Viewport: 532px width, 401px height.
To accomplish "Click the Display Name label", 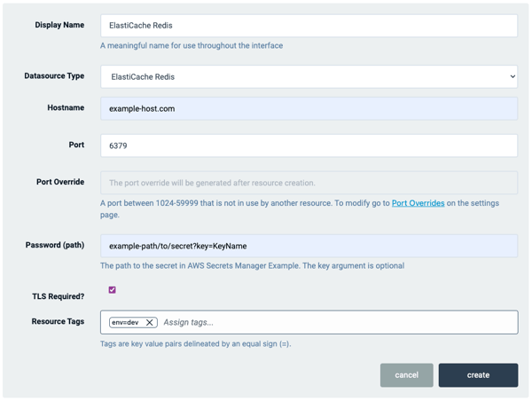I will 59,25.
